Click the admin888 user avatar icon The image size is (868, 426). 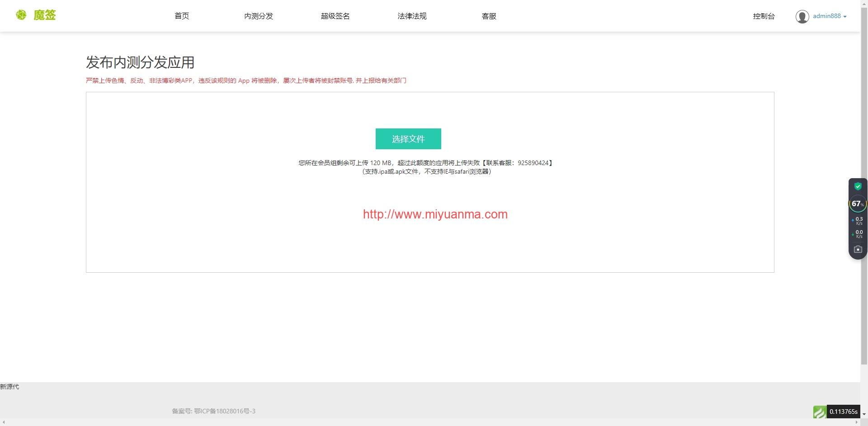[802, 17]
